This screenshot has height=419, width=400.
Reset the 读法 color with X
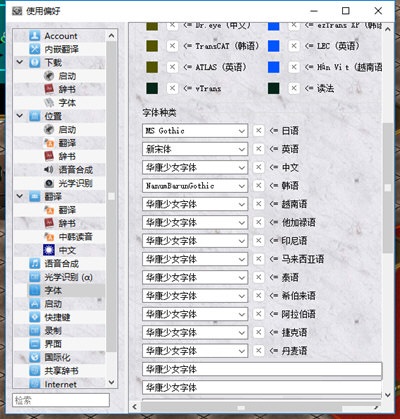[294, 88]
